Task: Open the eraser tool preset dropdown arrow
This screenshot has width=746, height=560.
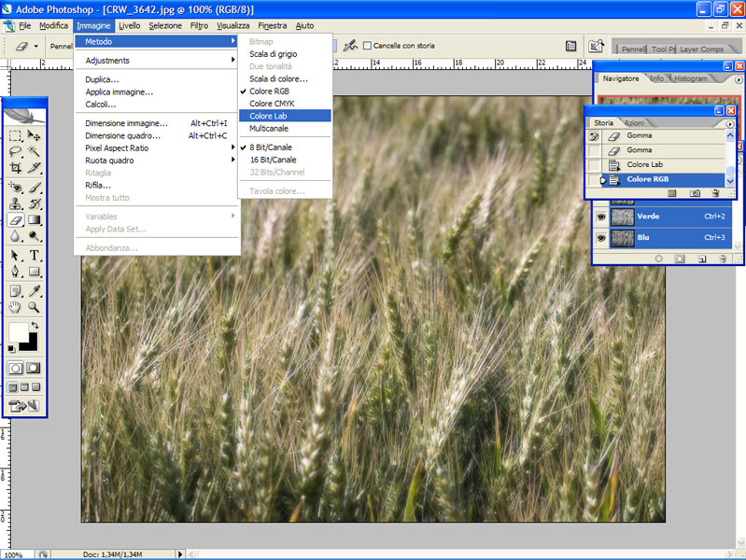Action: coord(36,46)
